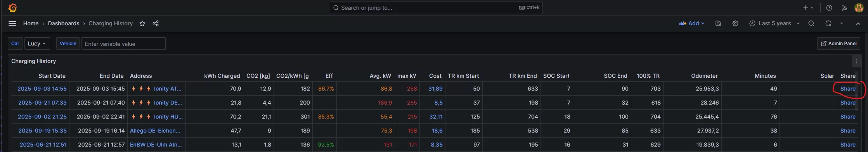This screenshot has width=868, height=152.
Task: Open charge 2025-09-03 14:55 start date
Action: point(42,89)
